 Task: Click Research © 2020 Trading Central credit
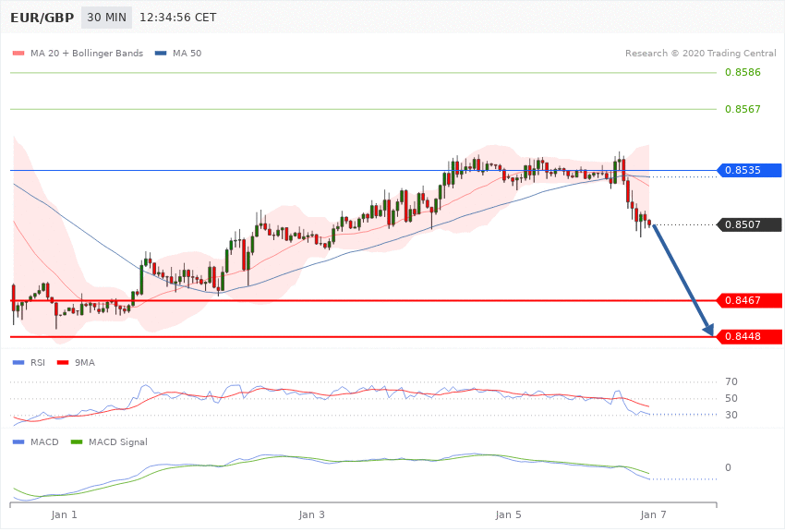coord(700,53)
